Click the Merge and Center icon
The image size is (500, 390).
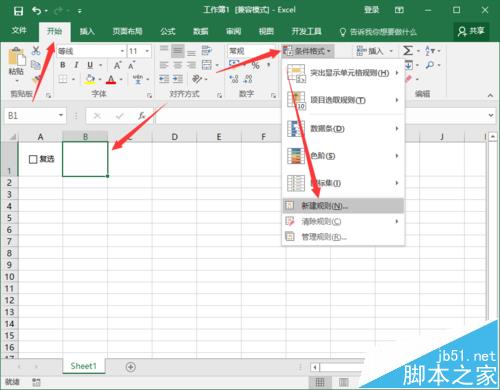207,65
